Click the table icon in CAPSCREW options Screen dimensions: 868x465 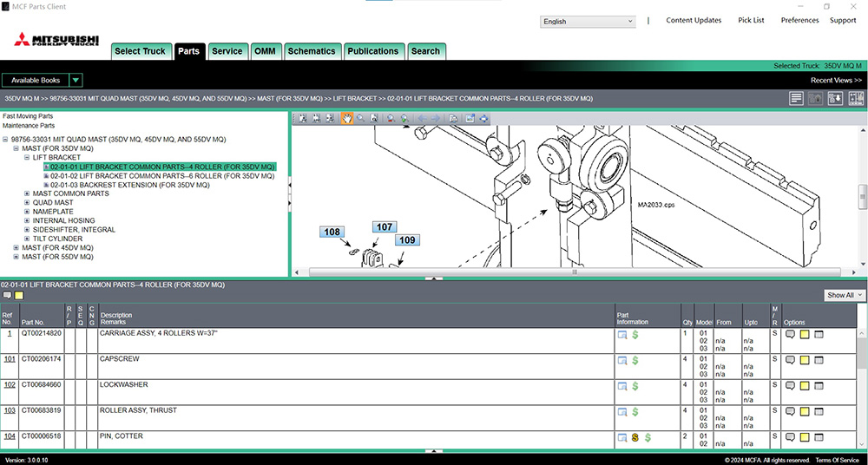pyautogui.click(x=819, y=360)
